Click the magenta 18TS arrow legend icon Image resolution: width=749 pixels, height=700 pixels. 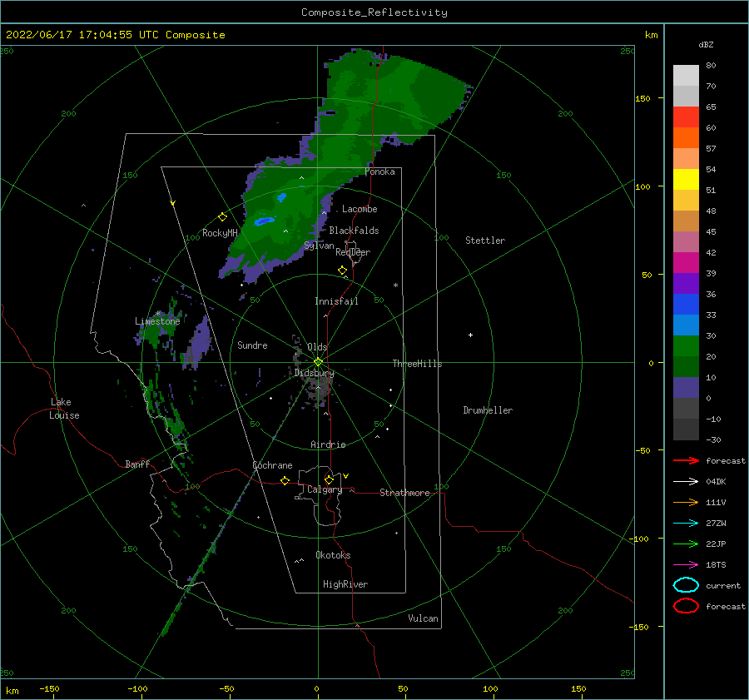click(x=686, y=565)
